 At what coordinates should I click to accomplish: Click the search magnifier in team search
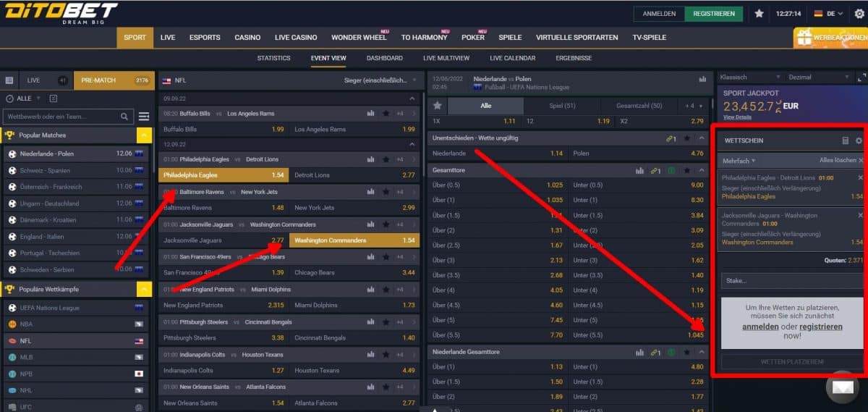point(125,116)
